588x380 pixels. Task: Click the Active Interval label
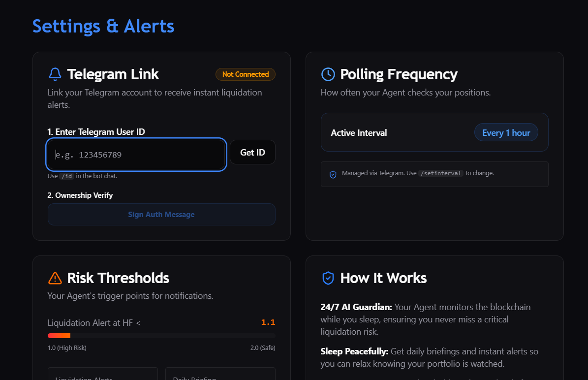359,133
